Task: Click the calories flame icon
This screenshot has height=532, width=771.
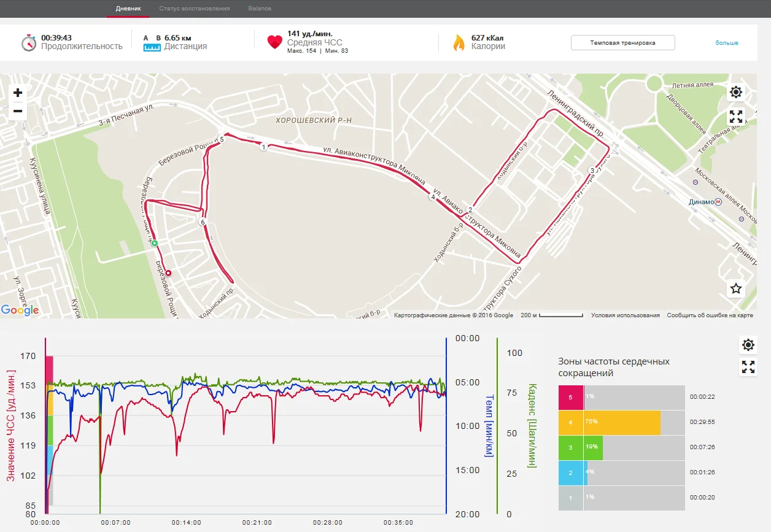Action: tap(459, 42)
